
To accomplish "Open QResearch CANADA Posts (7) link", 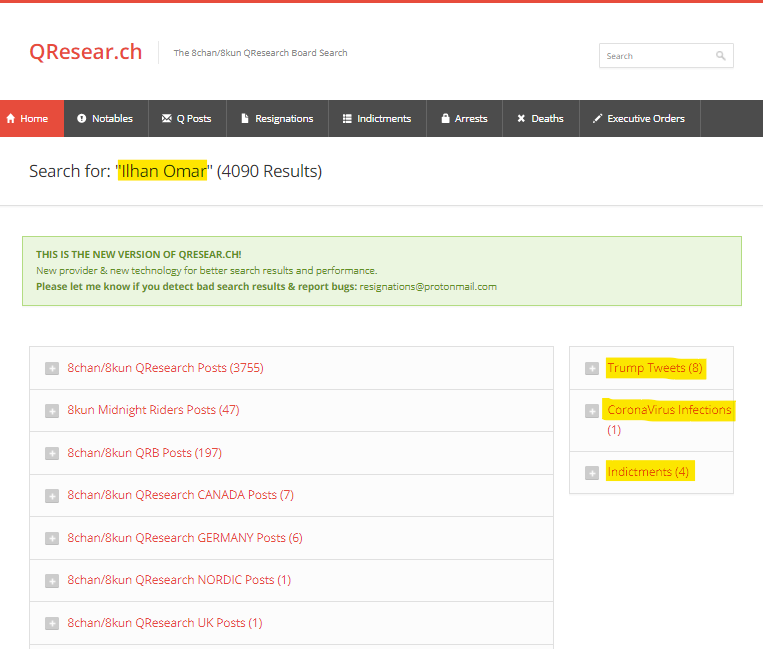I will [181, 495].
